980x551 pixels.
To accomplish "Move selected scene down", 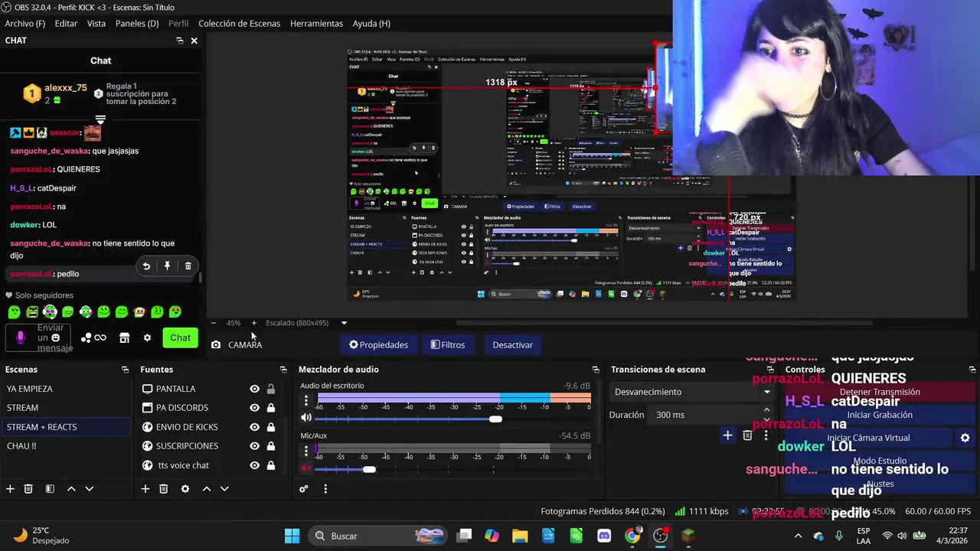I will click(89, 488).
